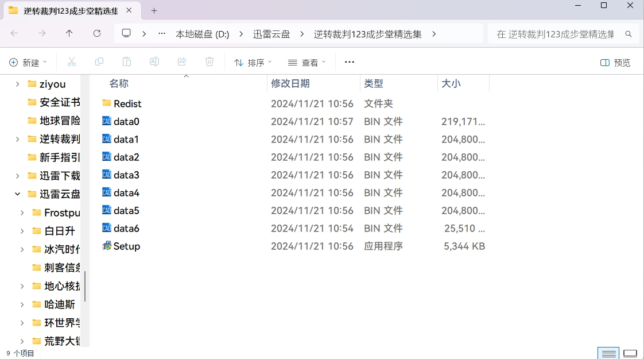Screen dimensions: 644x359
Task: Collapse the 迅雷云盘 tree folder
Action: pyautogui.click(x=17, y=194)
